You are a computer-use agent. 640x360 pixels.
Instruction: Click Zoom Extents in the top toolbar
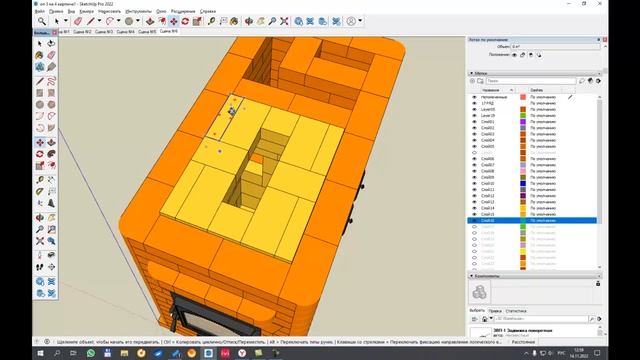[284, 21]
